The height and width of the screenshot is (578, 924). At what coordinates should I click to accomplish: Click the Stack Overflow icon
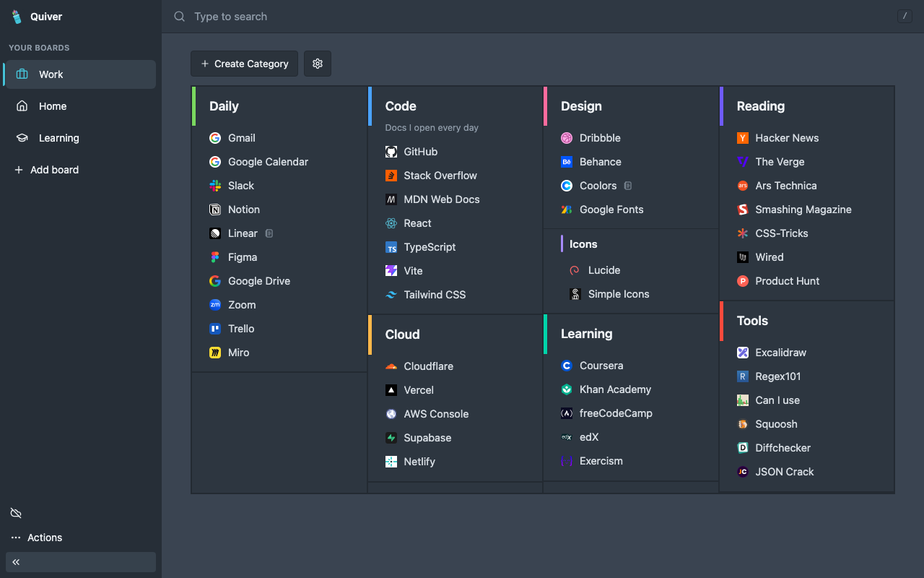pos(391,176)
